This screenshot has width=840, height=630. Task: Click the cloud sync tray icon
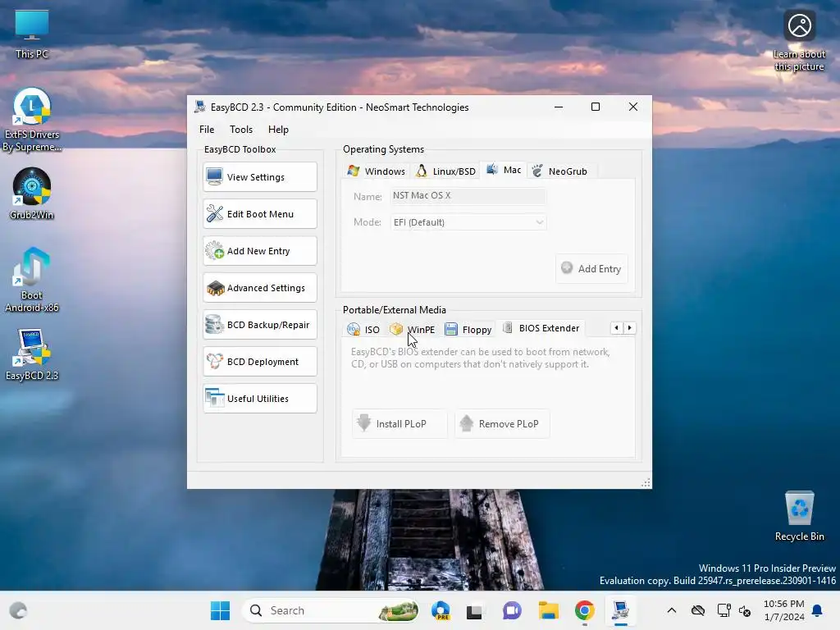tap(697, 610)
